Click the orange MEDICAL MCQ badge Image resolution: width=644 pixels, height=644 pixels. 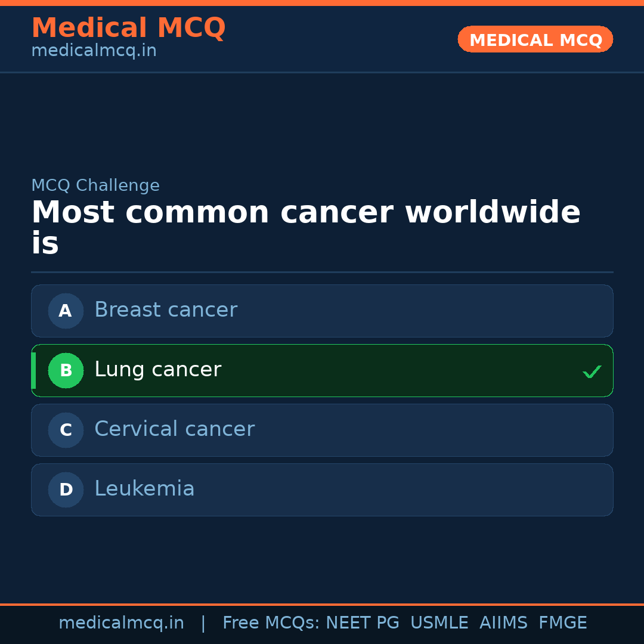click(x=535, y=39)
